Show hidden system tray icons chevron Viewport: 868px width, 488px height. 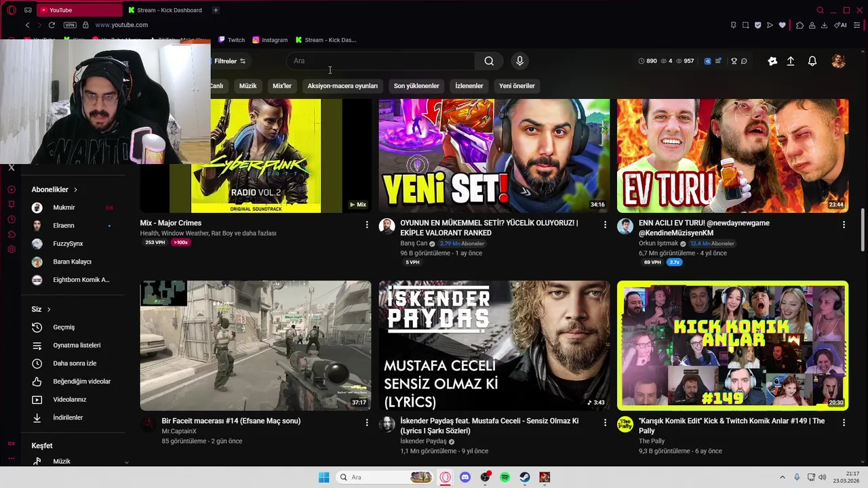coord(782,477)
